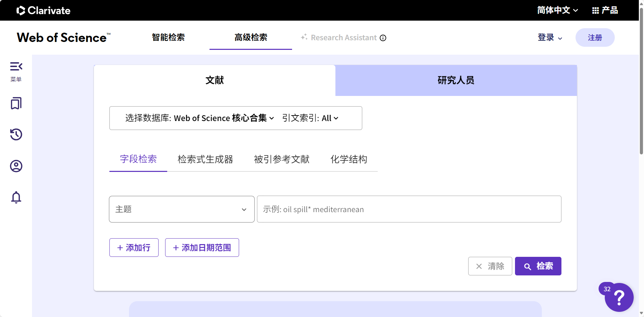The image size is (644, 317).
Task: Open the user profile icon in sidebar
Action: [16, 166]
